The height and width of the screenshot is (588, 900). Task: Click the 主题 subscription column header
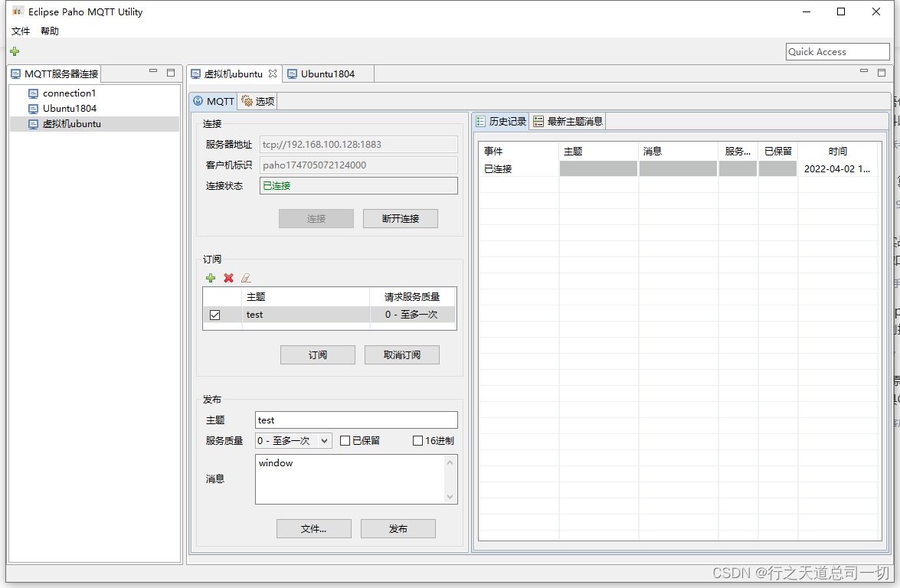pos(306,297)
